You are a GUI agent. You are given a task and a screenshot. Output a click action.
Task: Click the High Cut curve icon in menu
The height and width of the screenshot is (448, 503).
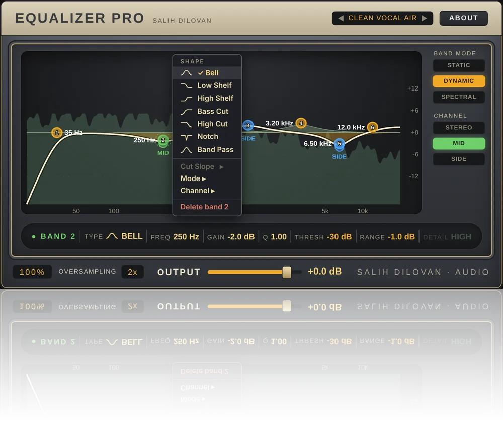187,124
